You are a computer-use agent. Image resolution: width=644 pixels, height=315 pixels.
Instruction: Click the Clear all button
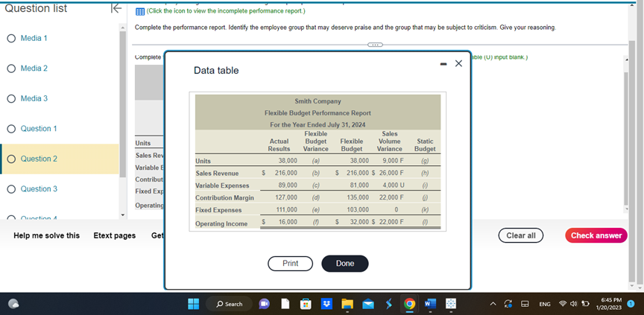pos(521,235)
